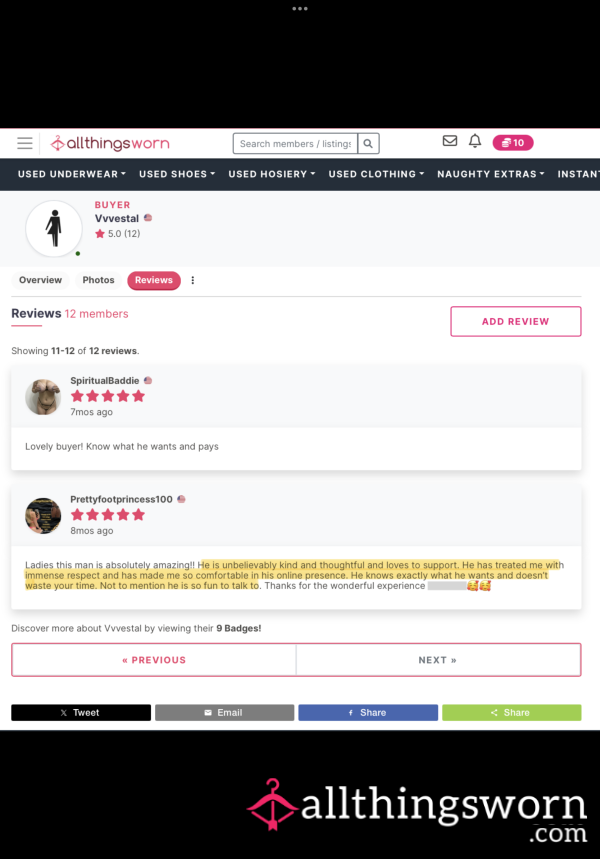Click the coins balance badge showing 10
Image resolution: width=600 pixels, height=859 pixels.
coord(513,143)
